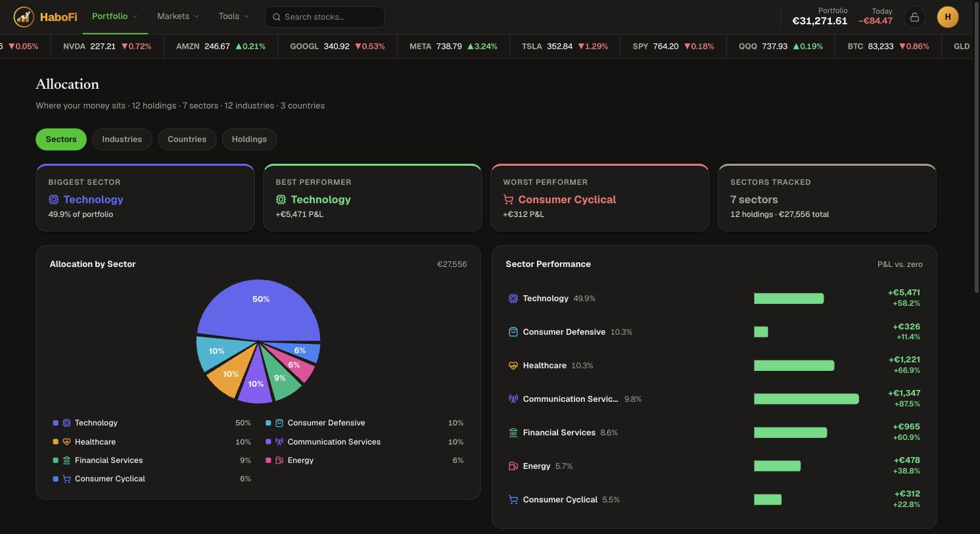Click the Healthcare heart icon in Sector Performance
Image resolution: width=980 pixels, height=534 pixels.
click(x=513, y=366)
